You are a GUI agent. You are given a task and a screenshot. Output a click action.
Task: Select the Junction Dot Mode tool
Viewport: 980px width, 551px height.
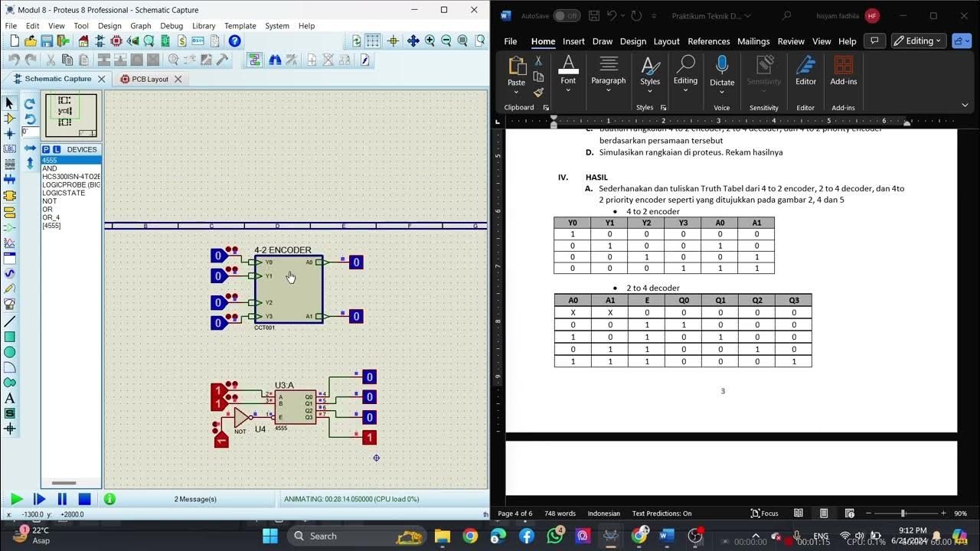(x=10, y=134)
